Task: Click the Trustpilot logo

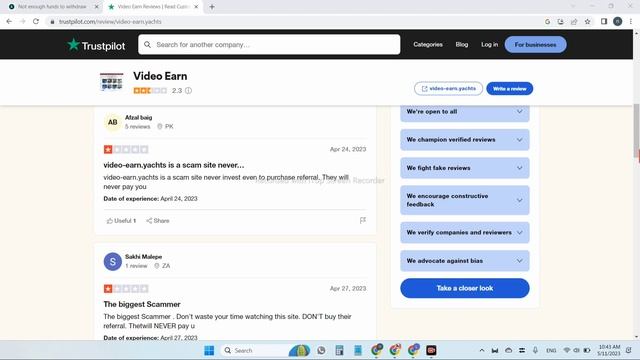Action: point(96,45)
